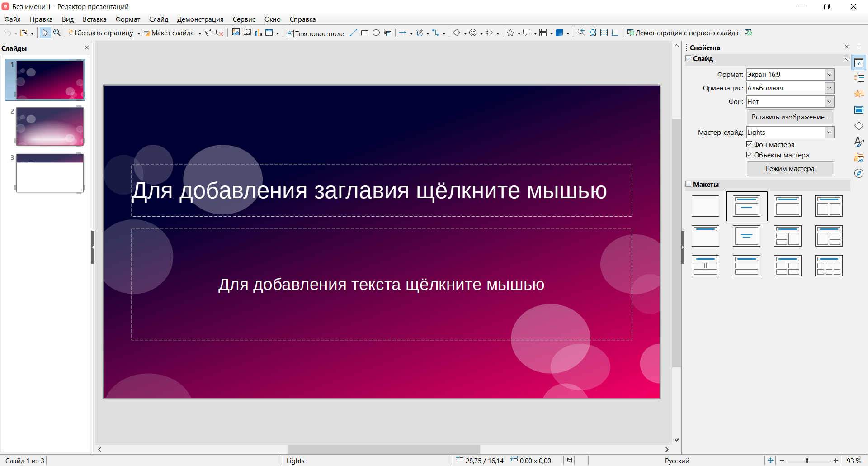This screenshot has width=868, height=466.
Task: Select the rectangle shape tool
Action: [365, 33]
